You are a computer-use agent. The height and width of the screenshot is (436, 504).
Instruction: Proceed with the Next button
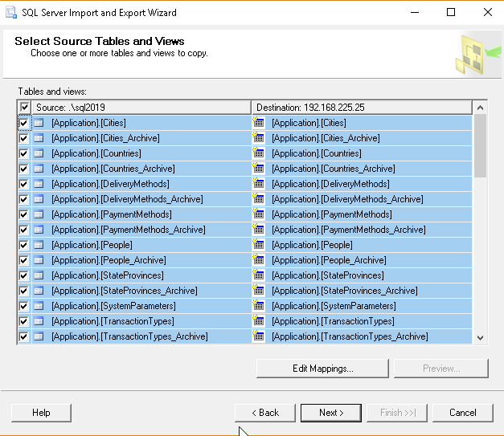pos(330,413)
